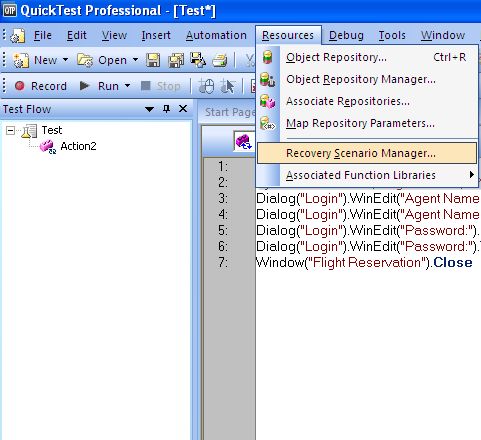The width and height of the screenshot is (481, 440).
Task: Open the Insert menu
Action: (x=156, y=35)
